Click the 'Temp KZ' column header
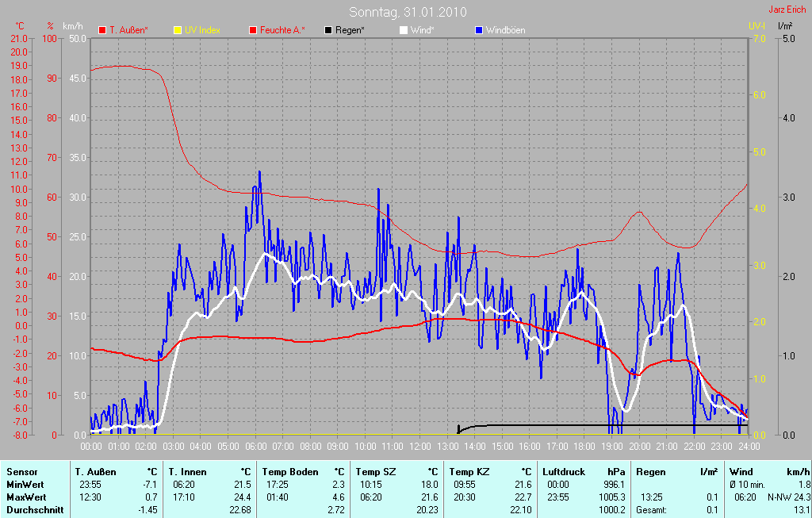This screenshot has width=812, height=518. [469, 472]
